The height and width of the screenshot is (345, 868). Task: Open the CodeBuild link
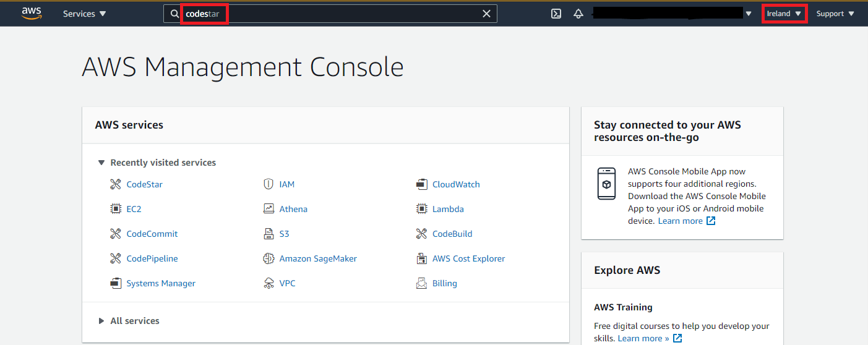pos(452,234)
